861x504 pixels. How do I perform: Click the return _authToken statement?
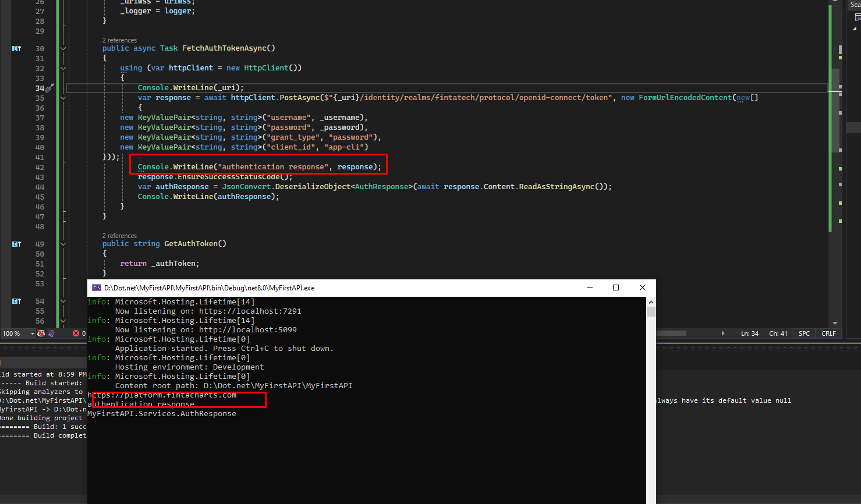tap(160, 264)
